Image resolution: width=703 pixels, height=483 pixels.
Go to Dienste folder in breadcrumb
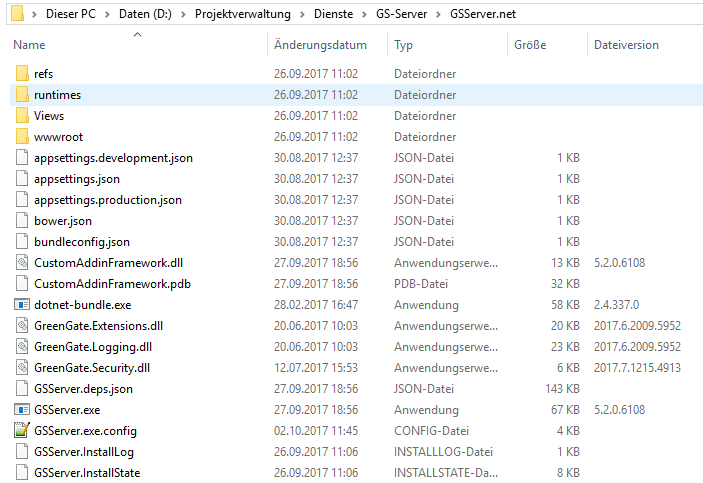tap(333, 14)
